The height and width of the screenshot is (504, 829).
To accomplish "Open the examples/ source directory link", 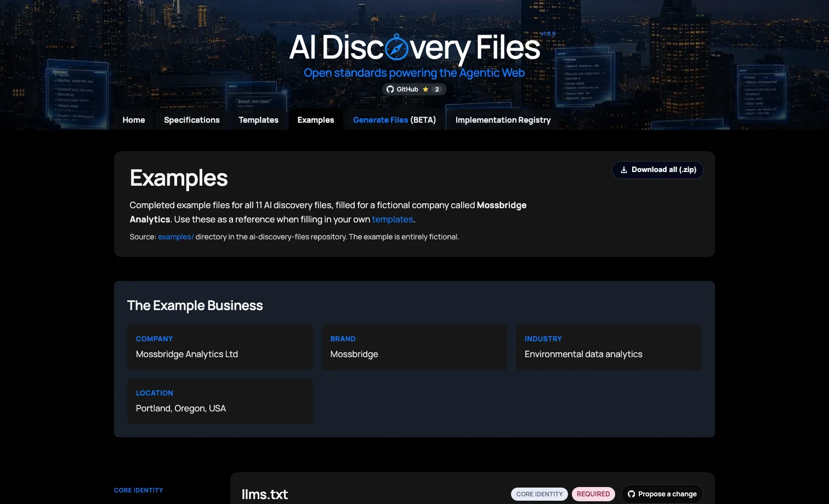I will [175, 237].
